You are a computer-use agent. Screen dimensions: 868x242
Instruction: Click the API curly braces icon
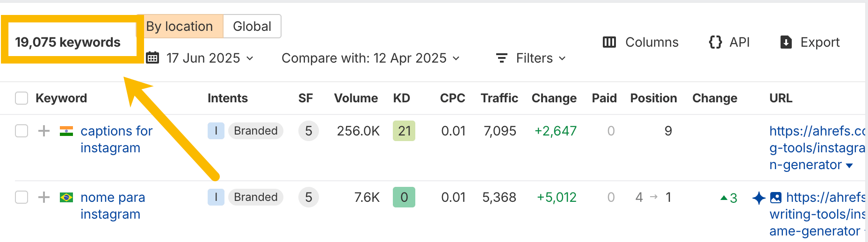tap(715, 43)
